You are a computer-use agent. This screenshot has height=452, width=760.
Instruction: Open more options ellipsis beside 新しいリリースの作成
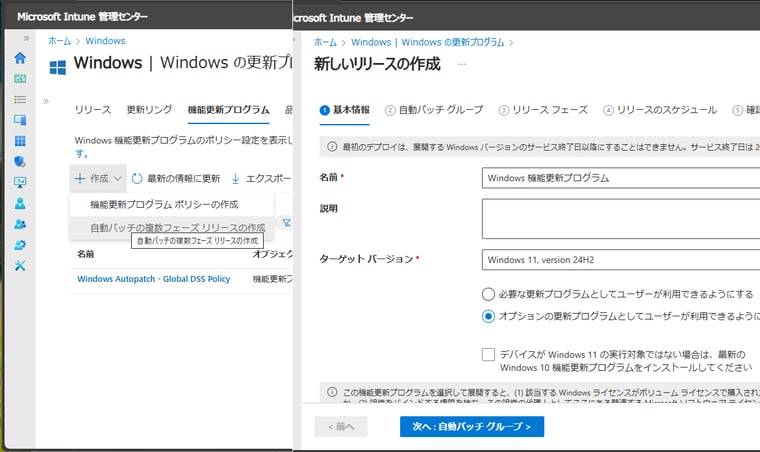pos(461,64)
